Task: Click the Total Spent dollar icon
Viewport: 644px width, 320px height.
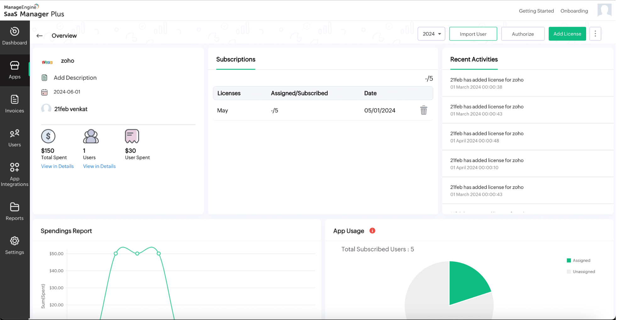Action: (x=48, y=136)
